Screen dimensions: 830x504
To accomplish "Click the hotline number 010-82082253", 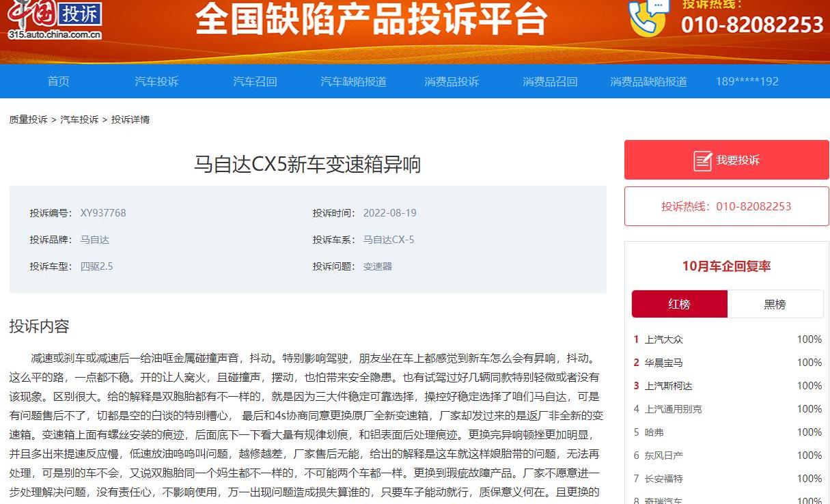I will pos(752,206).
